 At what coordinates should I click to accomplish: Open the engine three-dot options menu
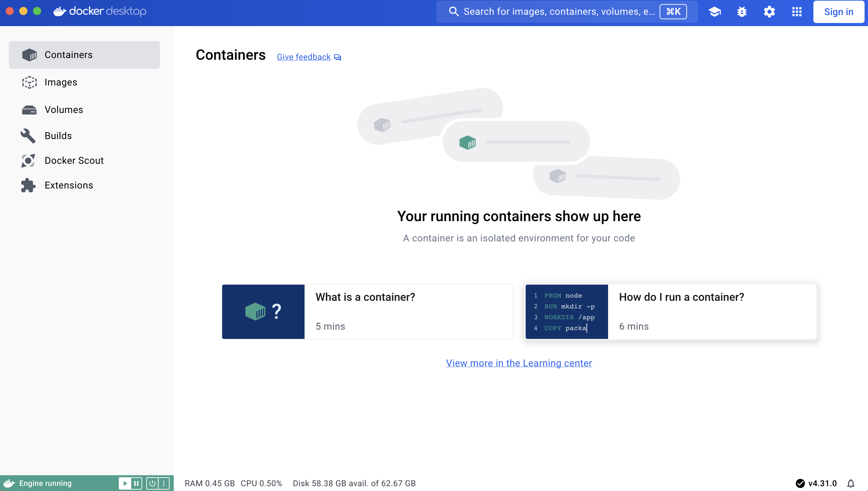(164, 483)
